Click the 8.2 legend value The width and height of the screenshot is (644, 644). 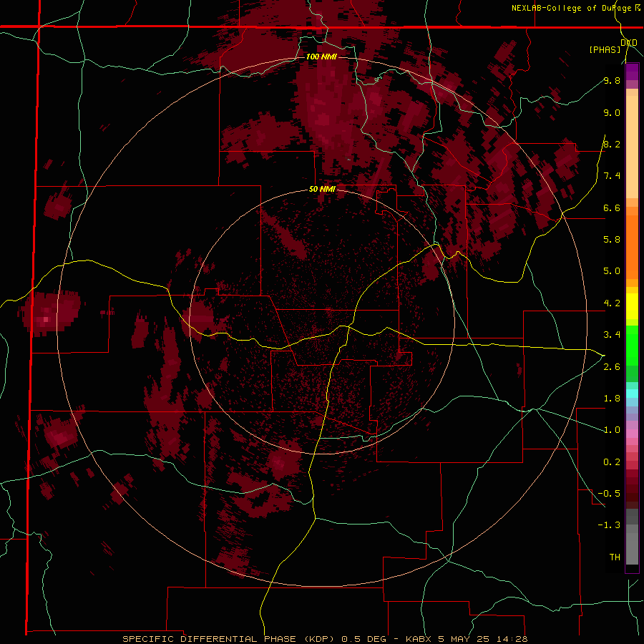tap(612, 144)
